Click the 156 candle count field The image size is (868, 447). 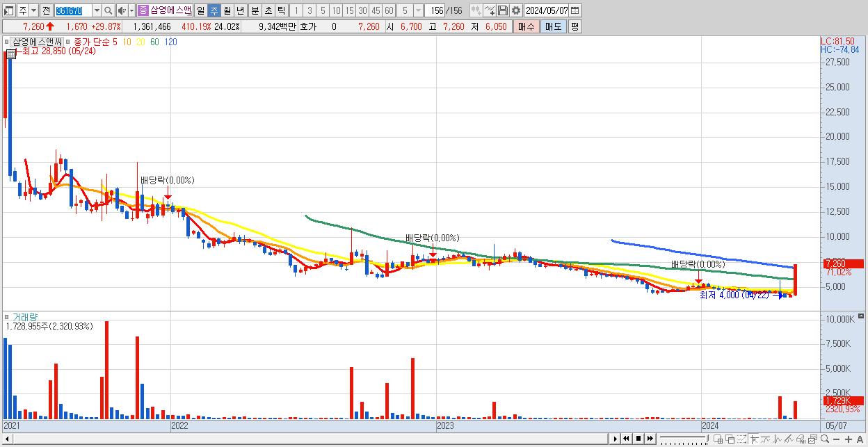tap(435, 10)
